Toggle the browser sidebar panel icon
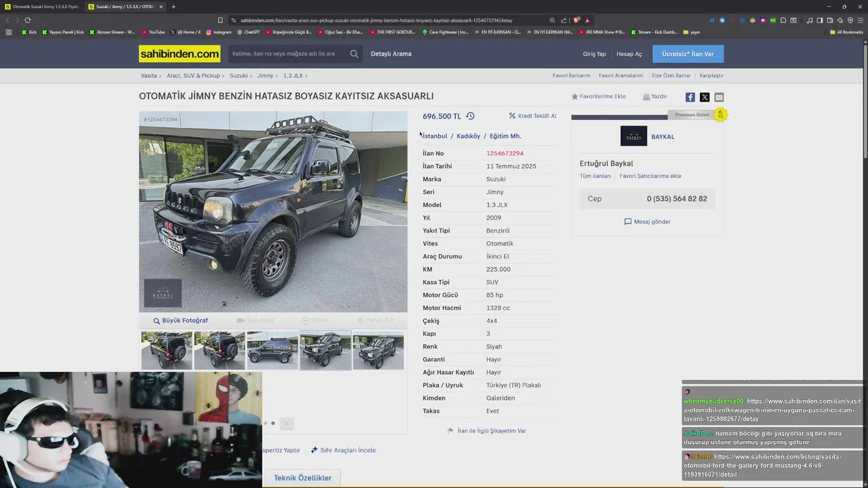Image resolution: width=868 pixels, height=488 pixels. click(x=820, y=20)
